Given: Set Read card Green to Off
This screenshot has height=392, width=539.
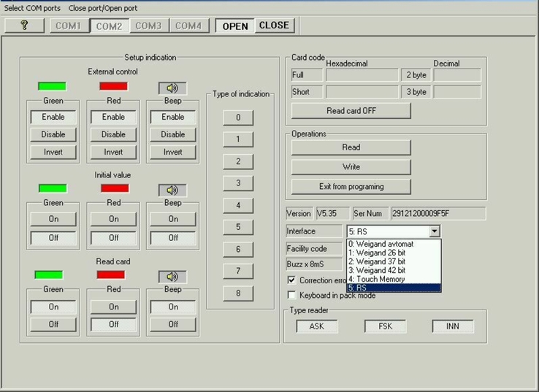Looking at the screenshot, I should tap(53, 324).
